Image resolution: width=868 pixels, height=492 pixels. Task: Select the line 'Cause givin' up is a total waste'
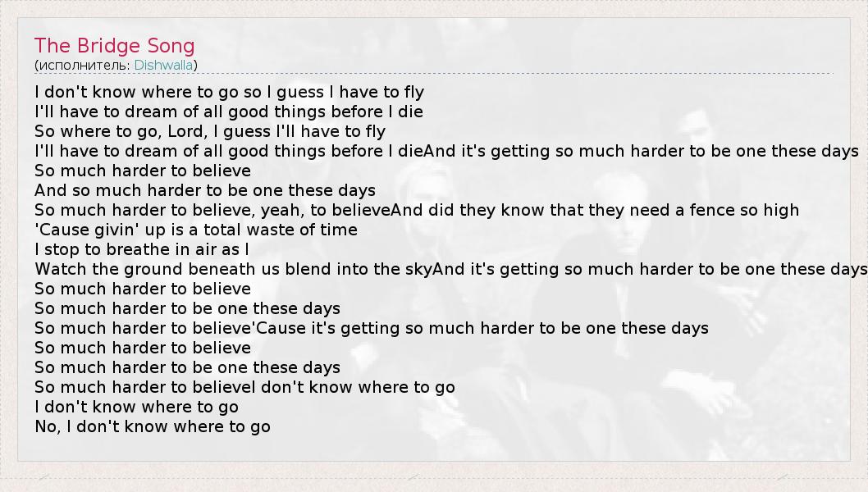click(196, 230)
